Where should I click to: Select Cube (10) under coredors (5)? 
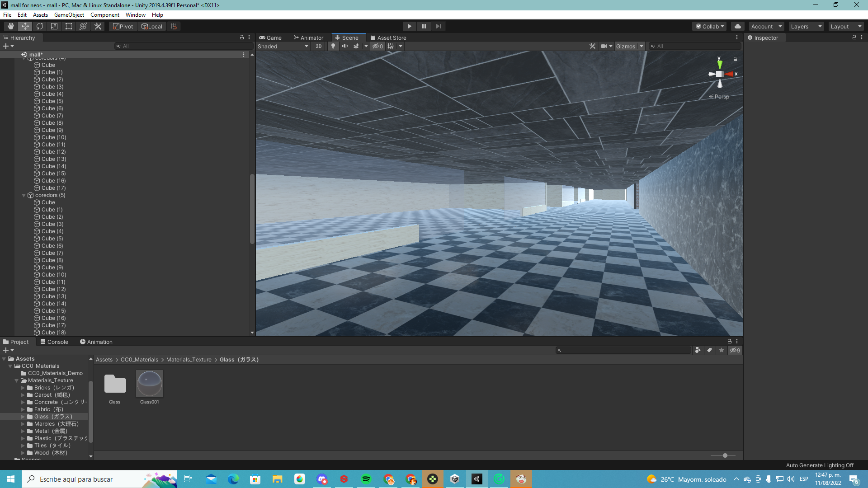[x=54, y=275]
